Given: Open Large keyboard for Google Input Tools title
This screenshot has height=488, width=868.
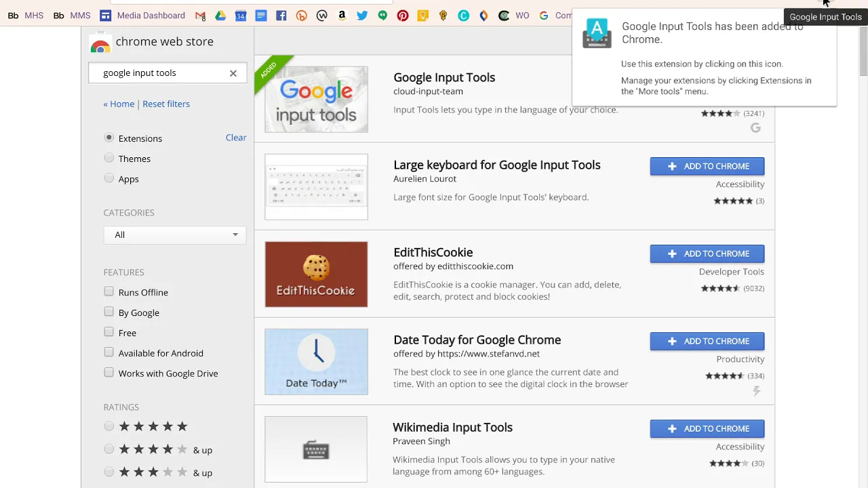Looking at the screenshot, I should [x=497, y=165].
